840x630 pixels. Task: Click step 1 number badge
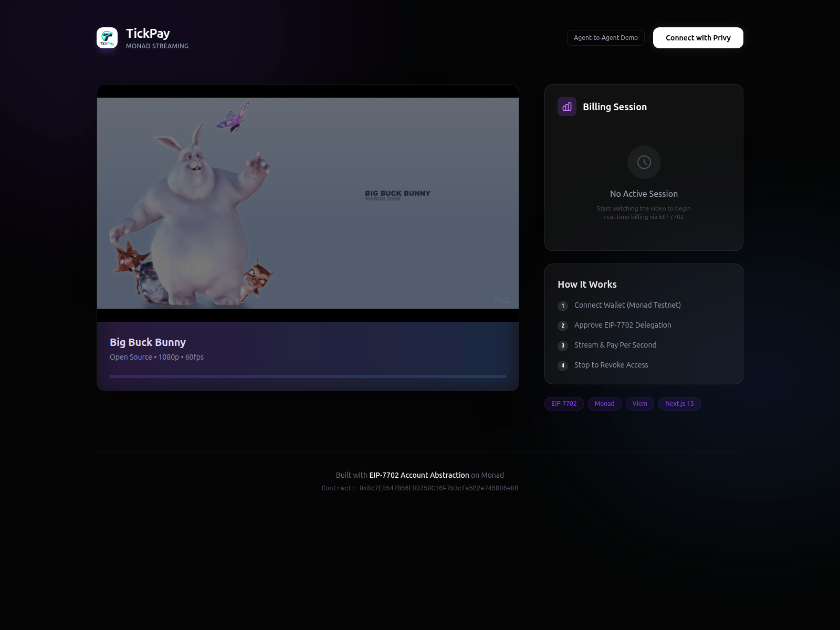(x=563, y=306)
